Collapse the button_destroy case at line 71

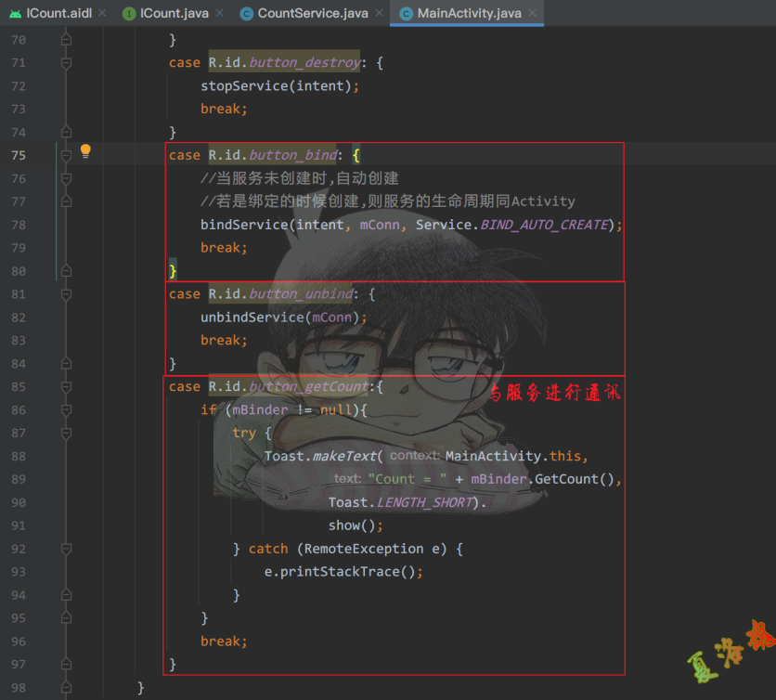click(x=66, y=63)
